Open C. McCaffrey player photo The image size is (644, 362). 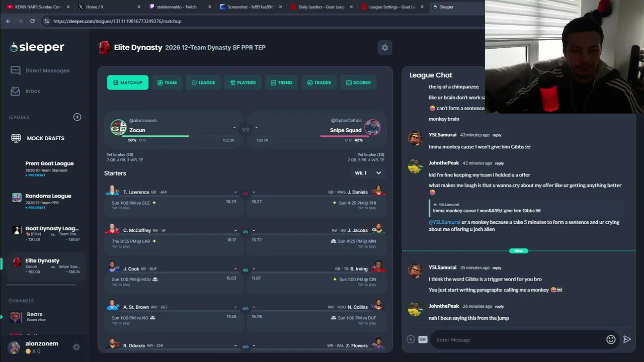[112, 229]
